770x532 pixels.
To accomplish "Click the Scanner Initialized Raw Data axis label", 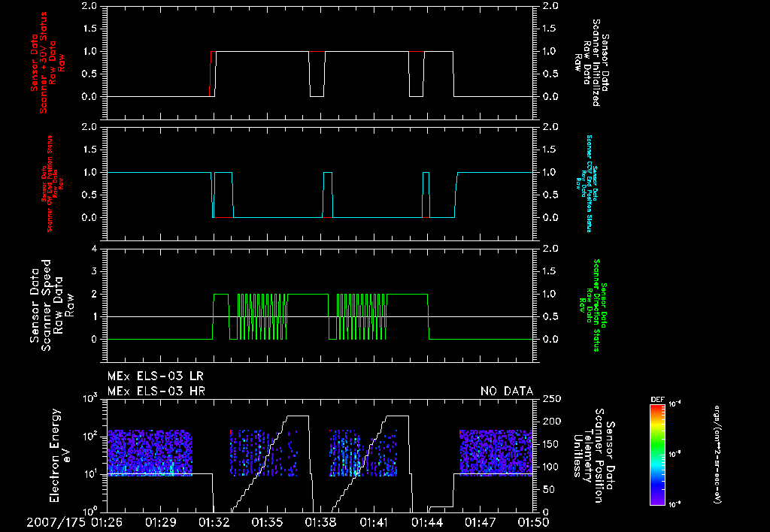I will coord(591,63).
